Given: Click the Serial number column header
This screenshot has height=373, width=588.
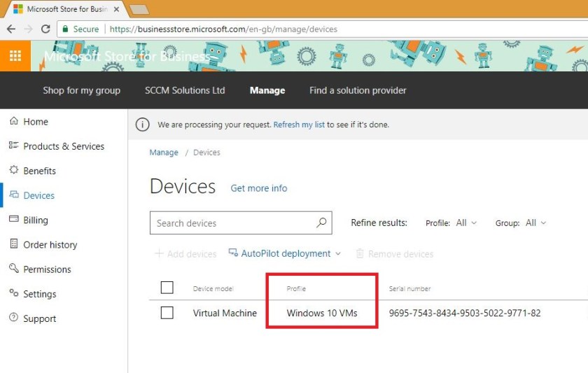Looking at the screenshot, I should coord(409,288).
